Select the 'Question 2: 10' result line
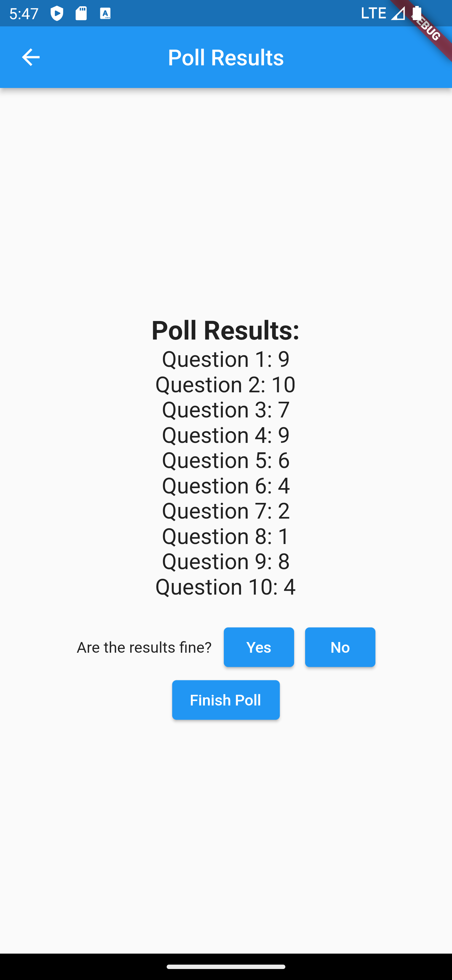452x980 pixels. click(225, 384)
